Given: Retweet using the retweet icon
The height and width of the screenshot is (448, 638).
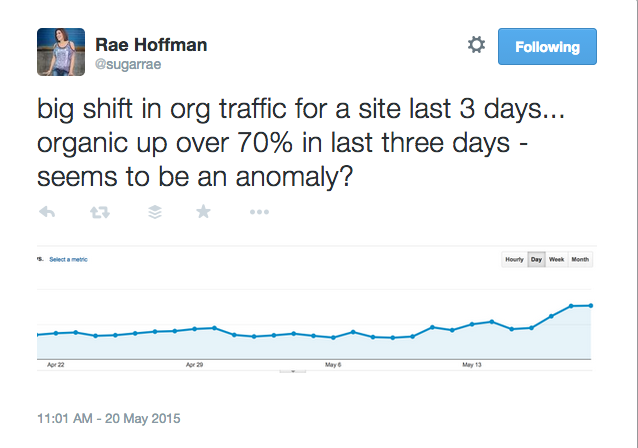Looking at the screenshot, I should tap(100, 212).
